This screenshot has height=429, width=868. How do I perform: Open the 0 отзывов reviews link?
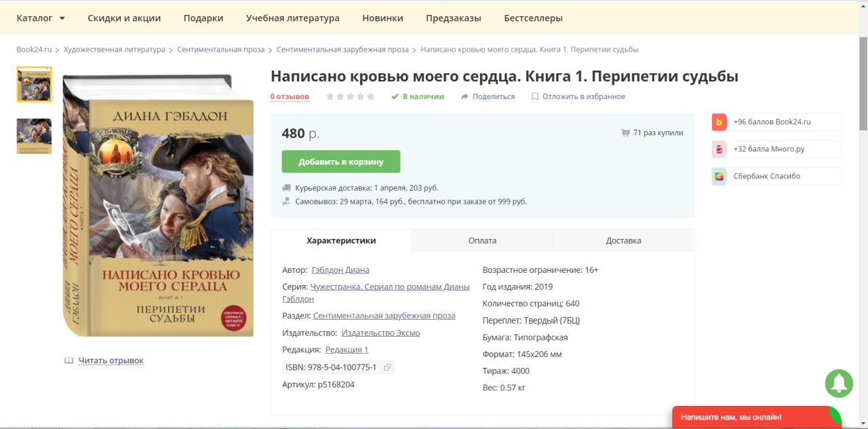point(290,96)
